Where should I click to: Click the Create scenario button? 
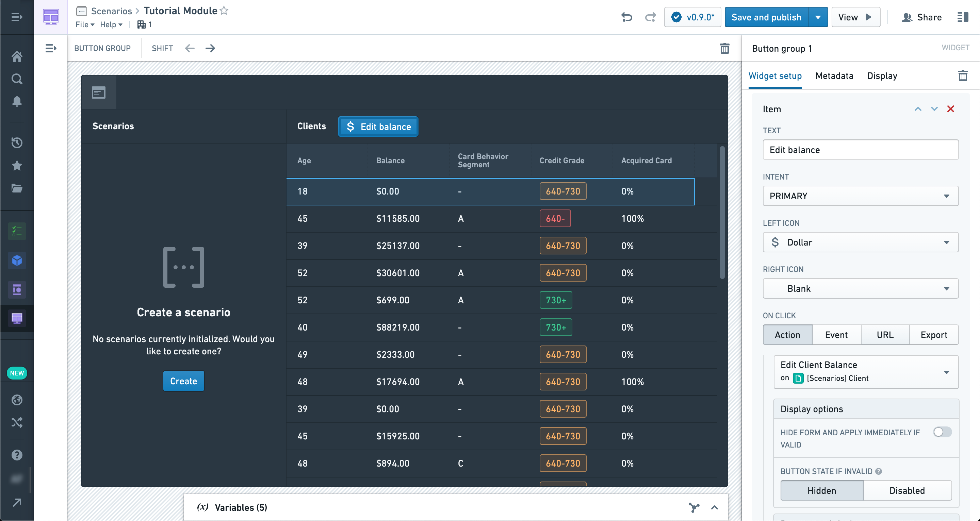pos(183,381)
